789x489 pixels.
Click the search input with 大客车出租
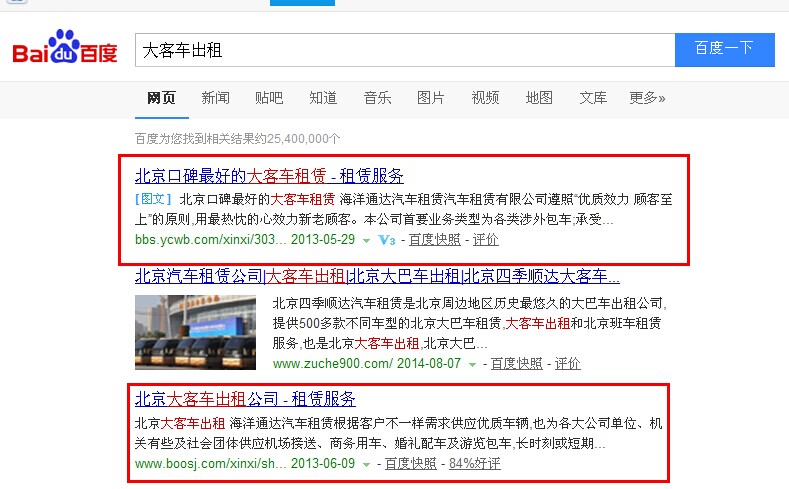tap(405, 50)
